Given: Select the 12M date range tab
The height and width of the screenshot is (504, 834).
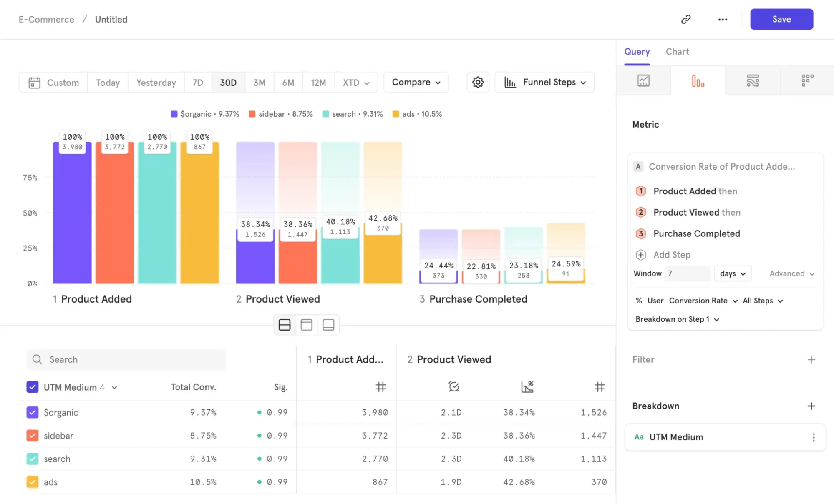Looking at the screenshot, I should [x=318, y=82].
